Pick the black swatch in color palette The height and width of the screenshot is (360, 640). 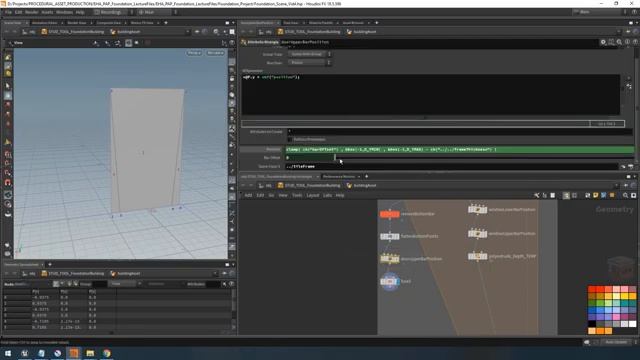click(x=591, y=324)
